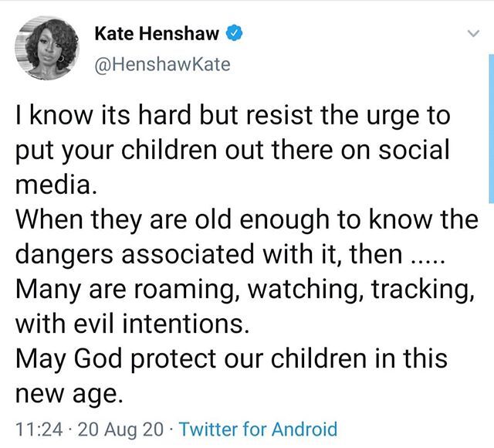Image resolution: width=494 pixels, height=448 pixels.
Task: Click the line 'dangers associated with it'
Action: 230,255
